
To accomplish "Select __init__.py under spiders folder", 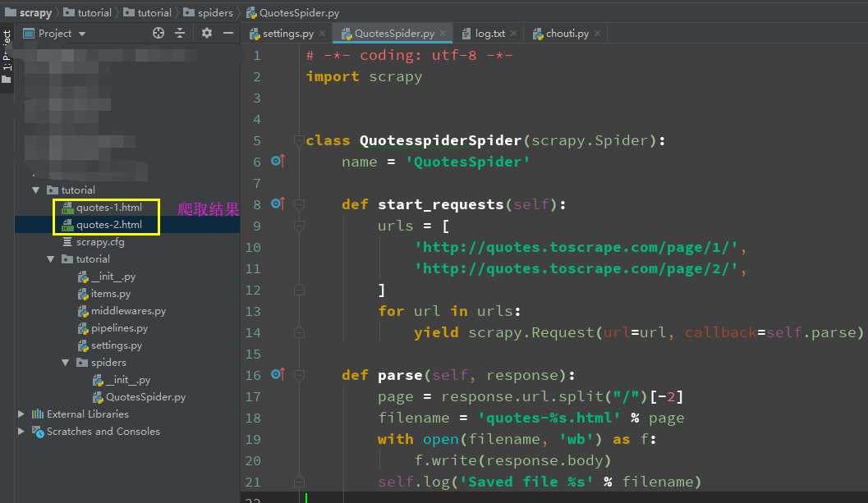I will click(x=128, y=380).
